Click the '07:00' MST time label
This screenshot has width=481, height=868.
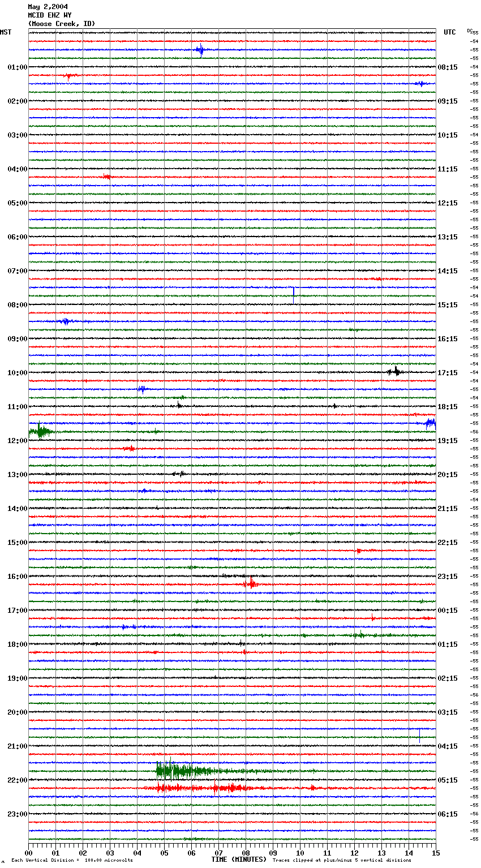coord(18,271)
